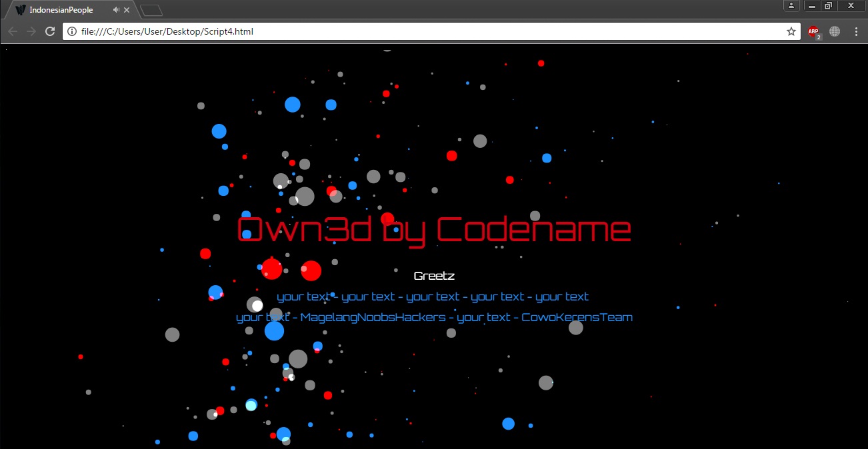868x449 pixels.
Task: Mute the IndonesianPeople tab via its speaker icon
Action: (x=115, y=10)
